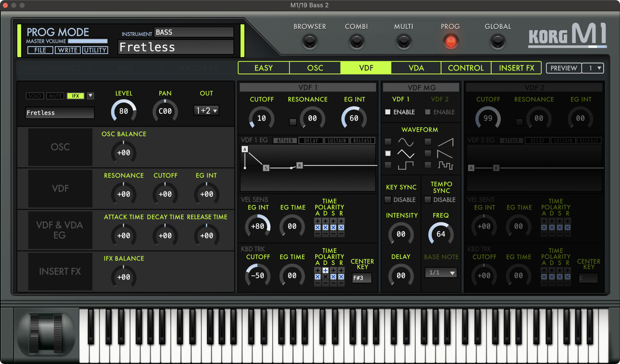Select the square waveform icon
The height and width of the screenshot is (364, 620).
(406, 165)
